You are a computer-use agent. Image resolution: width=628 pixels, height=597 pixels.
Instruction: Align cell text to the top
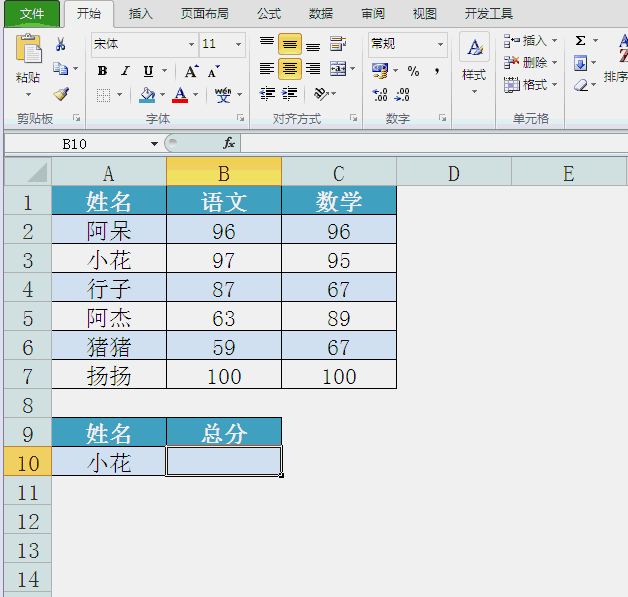[x=267, y=44]
